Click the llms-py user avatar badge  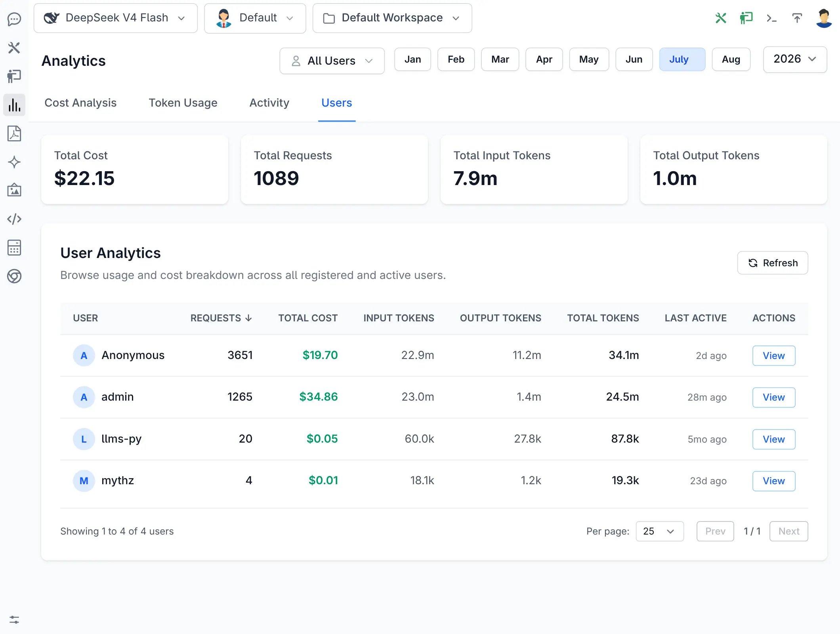coord(84,439)
